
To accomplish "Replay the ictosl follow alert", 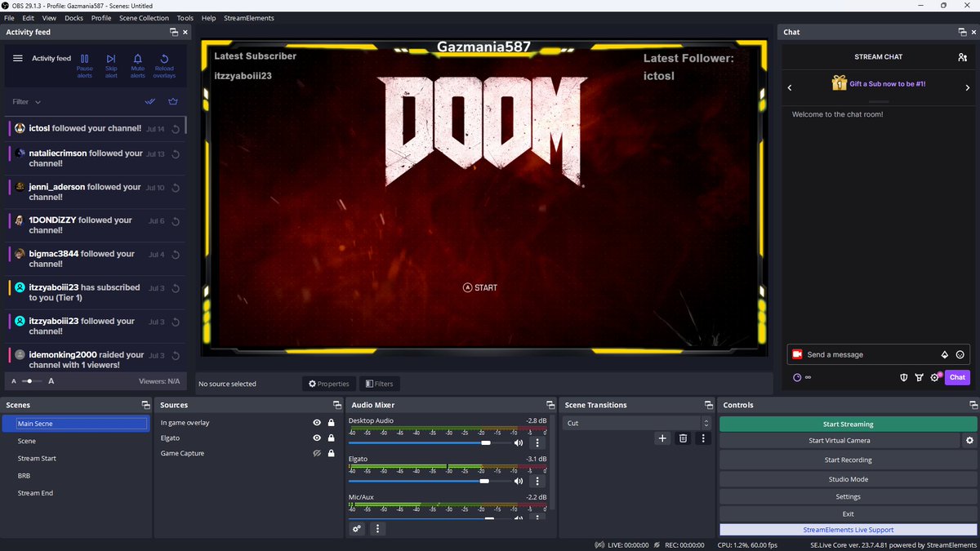I will (x=176, y=130).
